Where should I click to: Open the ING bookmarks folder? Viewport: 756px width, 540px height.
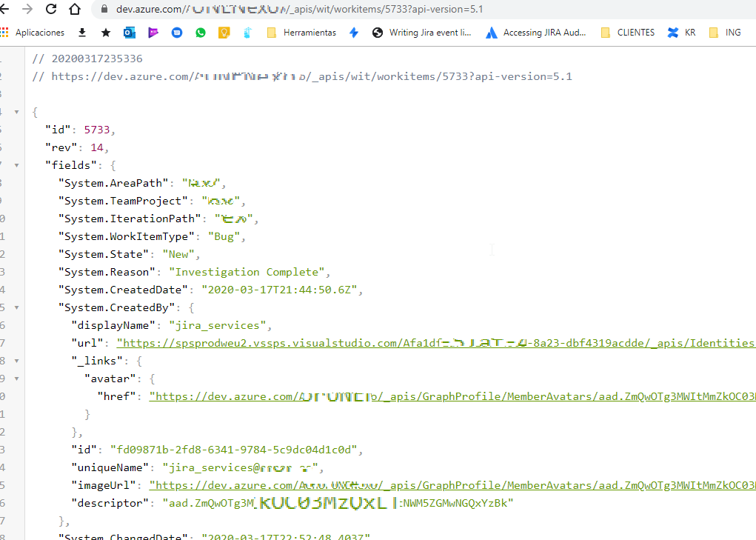point(725,33)
